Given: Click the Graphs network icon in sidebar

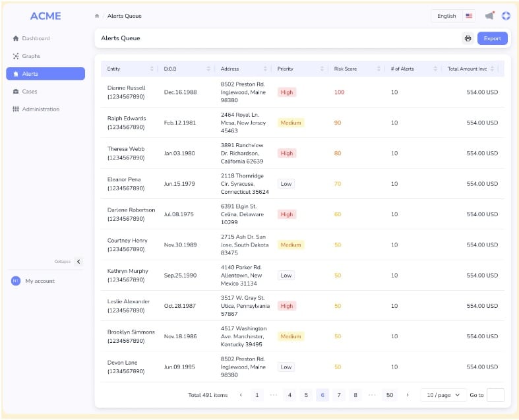Looking at the screenshot, I should click(x=16, y=56).
